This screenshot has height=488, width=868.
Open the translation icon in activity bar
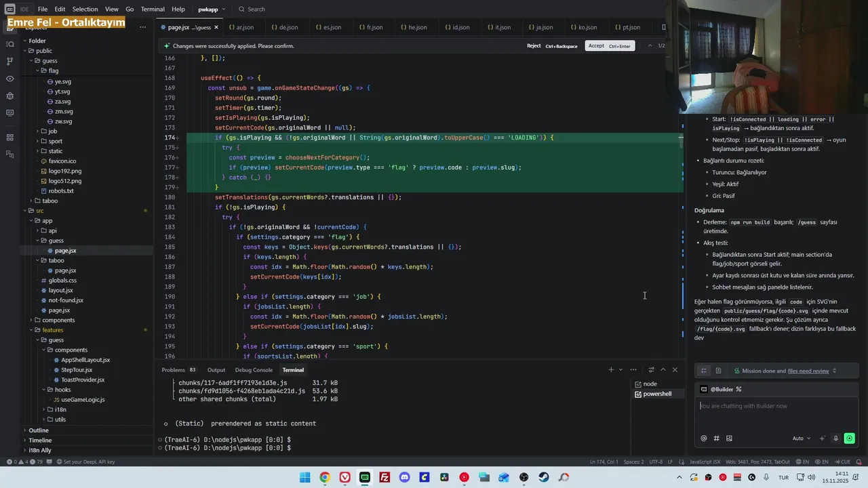(x=9, y=155)
